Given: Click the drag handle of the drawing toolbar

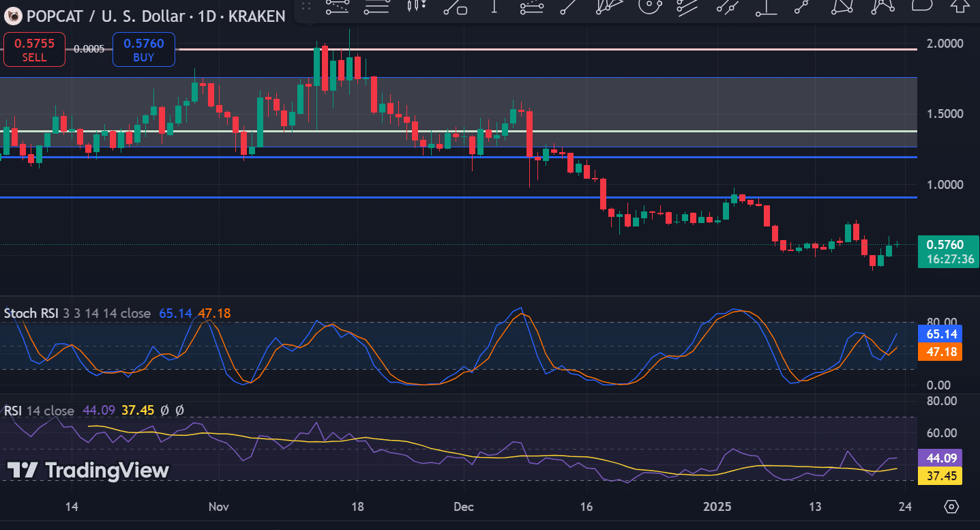Looking at the screenshot, I should point(306,6).
